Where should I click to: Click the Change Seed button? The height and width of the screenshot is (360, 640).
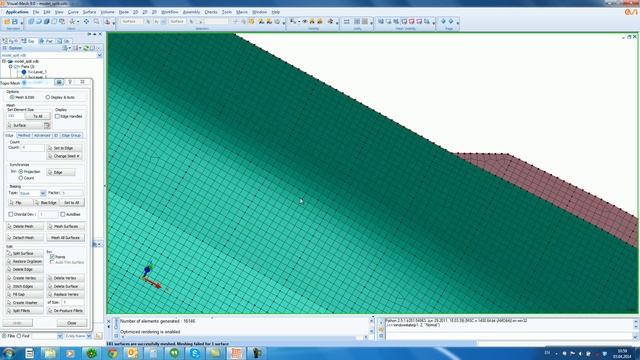(x=64, y=156)
